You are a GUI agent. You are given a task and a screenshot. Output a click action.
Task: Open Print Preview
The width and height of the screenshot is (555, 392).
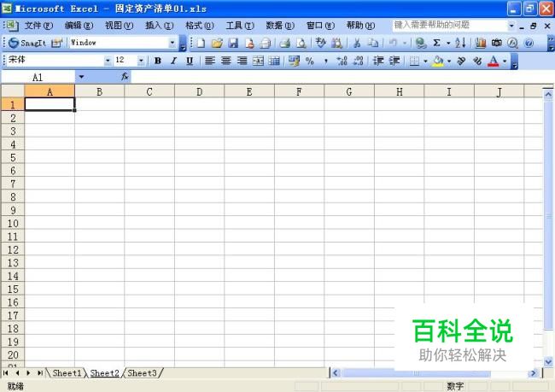pyautogui.click(x=301, y=44)
